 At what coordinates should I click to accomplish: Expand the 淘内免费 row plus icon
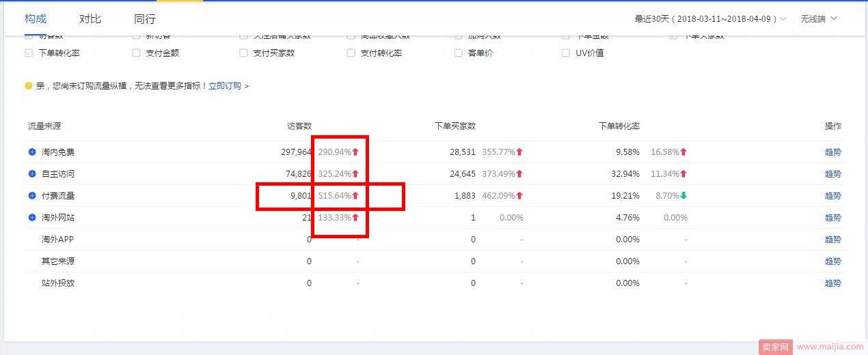pos(31,152)
